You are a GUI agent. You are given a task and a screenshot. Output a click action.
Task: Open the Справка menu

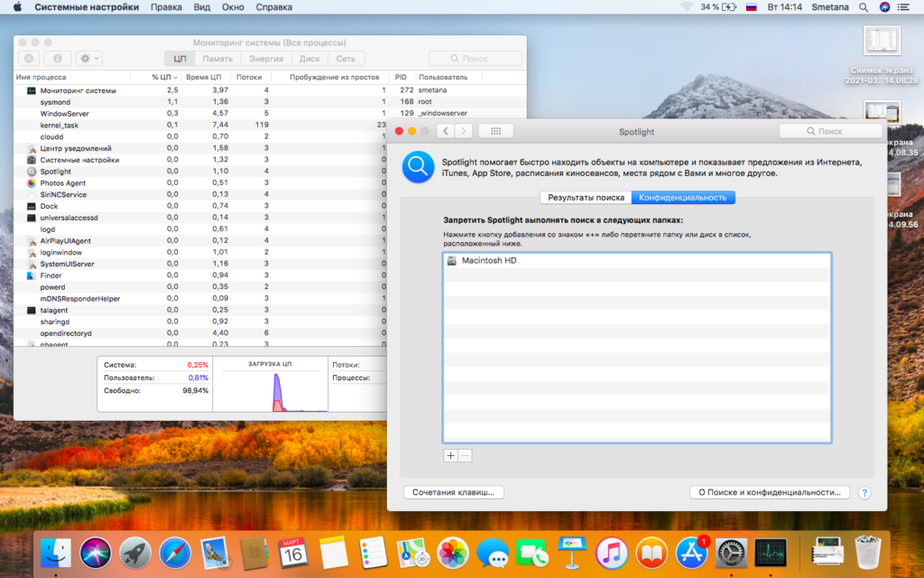point(273,7)
